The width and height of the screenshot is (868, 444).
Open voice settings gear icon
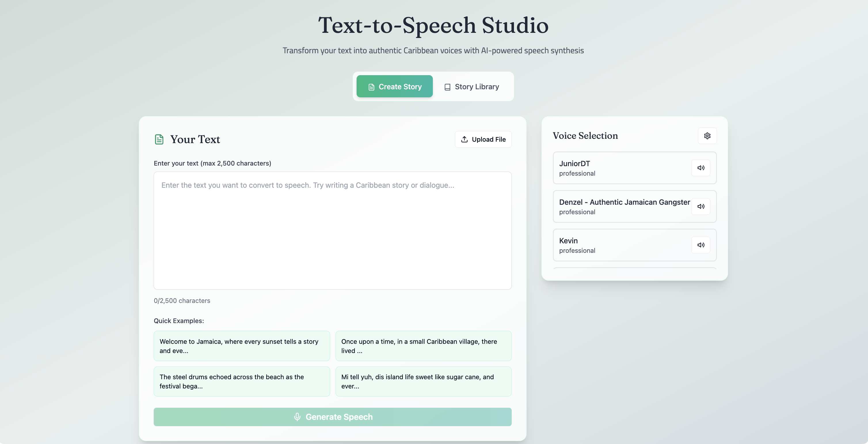tap(707, 136)
